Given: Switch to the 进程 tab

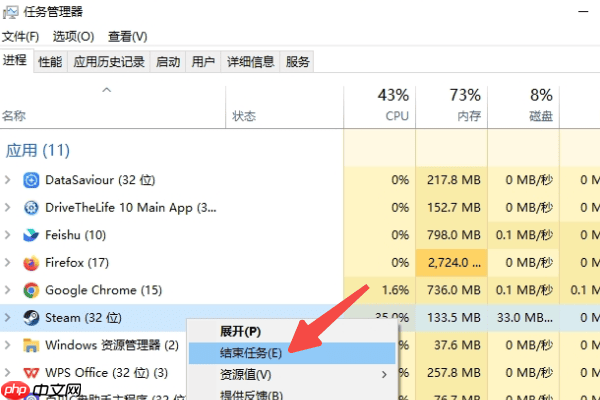Looking at the screenshot, I should [15, 60].
